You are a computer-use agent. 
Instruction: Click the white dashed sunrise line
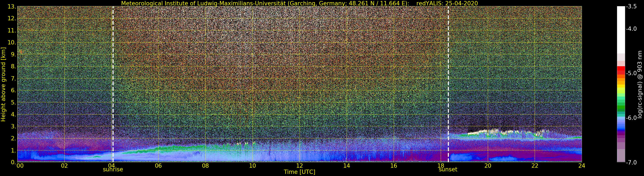pyautogui.click(x=113, y=84)
